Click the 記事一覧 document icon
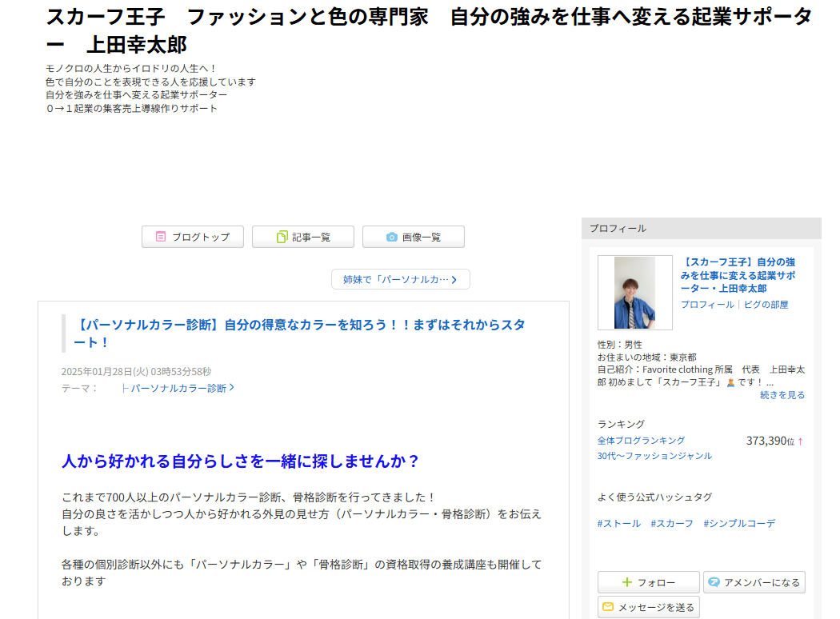This screenshot has width=840, height=619. (282, 237)
